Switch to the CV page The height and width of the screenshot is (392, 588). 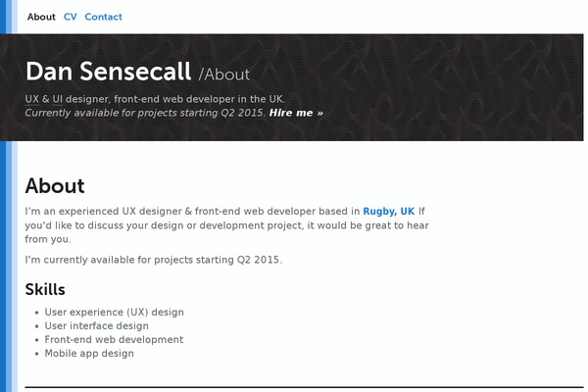tap(71, 17)
